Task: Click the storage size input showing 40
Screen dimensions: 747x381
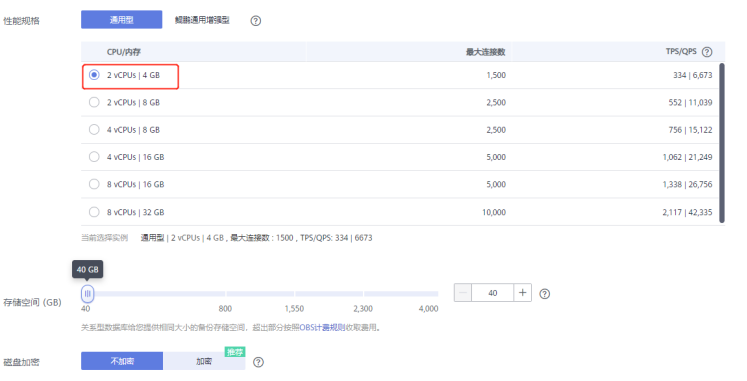Action: tap(493, 292)
